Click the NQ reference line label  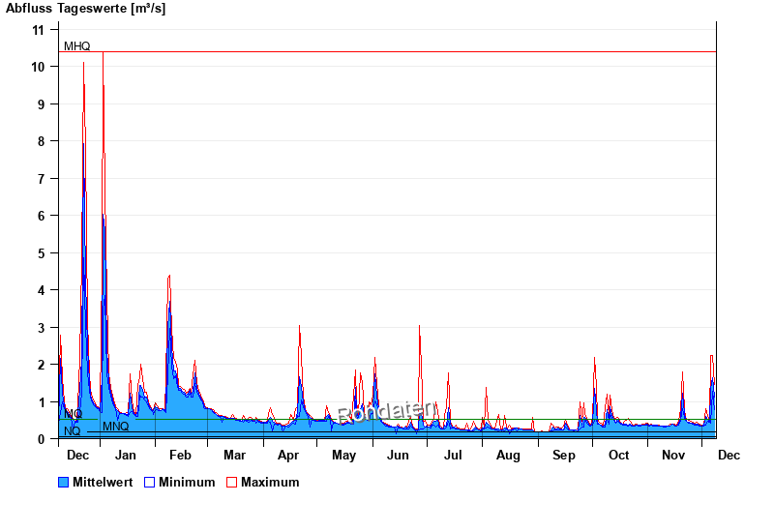[x=72, y=431]
